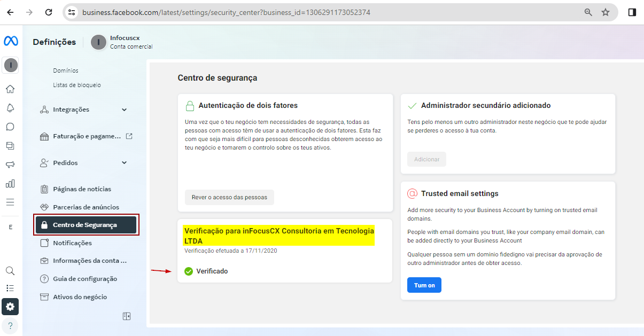Click the megaphone ads icon
This screenshot has height=336, width=644.
tap(10, 165)
